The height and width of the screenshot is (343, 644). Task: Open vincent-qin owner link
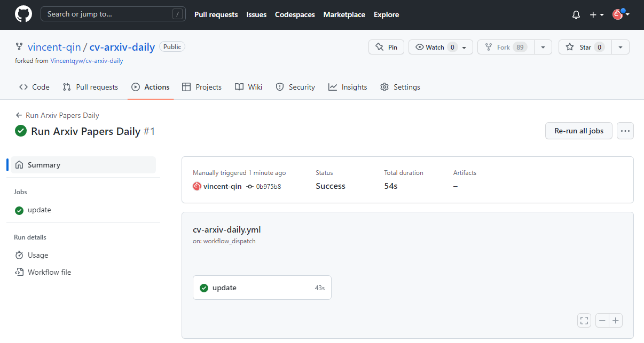pyautogui.click(x=54, y=47)
